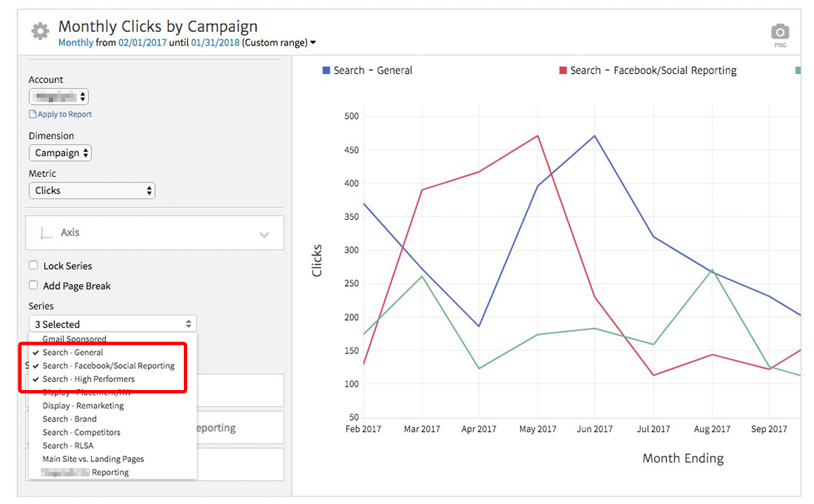Open the Dimension dropdown set to Campaign
The image size is (814, 504).
tap(60, 153)
